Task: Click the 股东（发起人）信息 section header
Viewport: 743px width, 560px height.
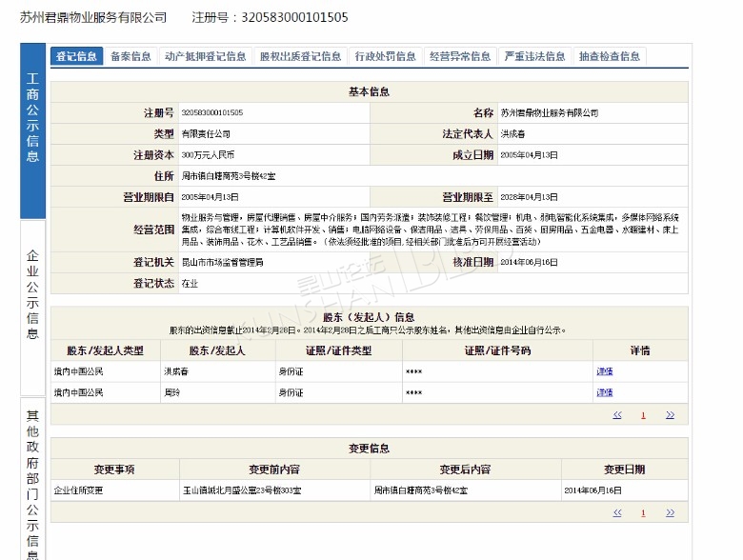Action: [369, 317]
